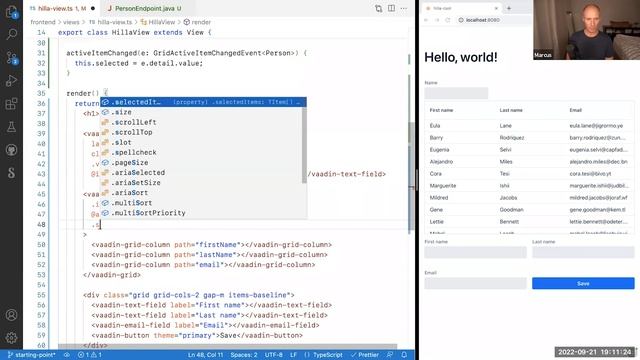Open the Accounts menu icon
The width and height of the screenshot is (640, 360).
pyautogui.click(x=11, y=315)
